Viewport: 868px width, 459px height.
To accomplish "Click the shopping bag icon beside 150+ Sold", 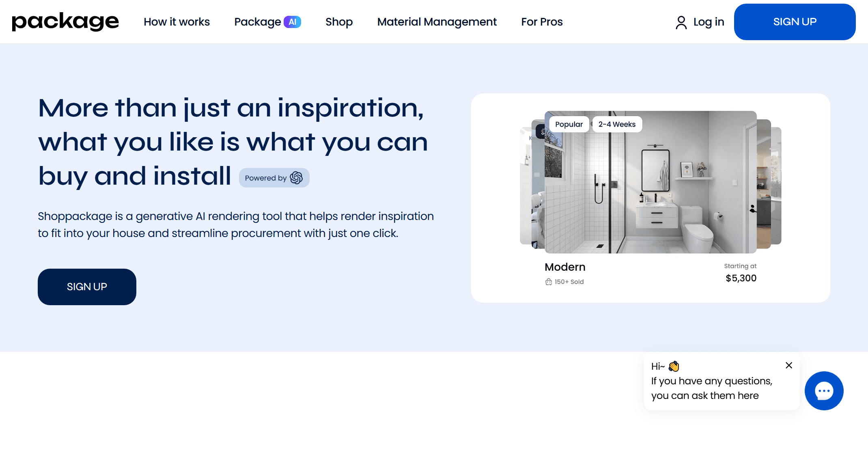I will click(549, 282).
